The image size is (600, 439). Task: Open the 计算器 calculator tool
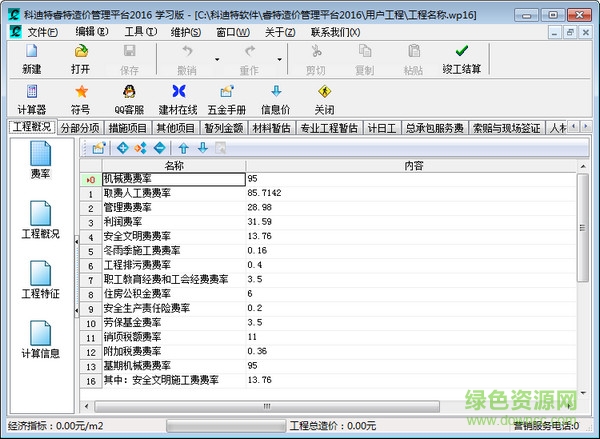click(32, 91)
